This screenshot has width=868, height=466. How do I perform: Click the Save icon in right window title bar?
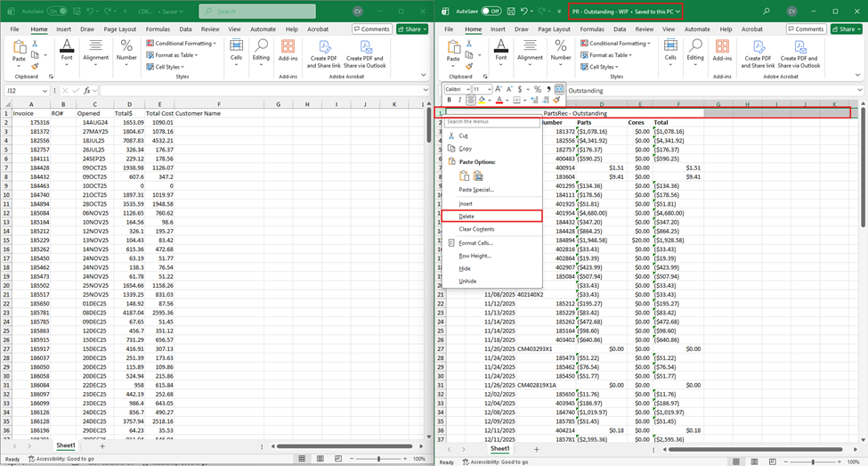(x=511, y=11)
